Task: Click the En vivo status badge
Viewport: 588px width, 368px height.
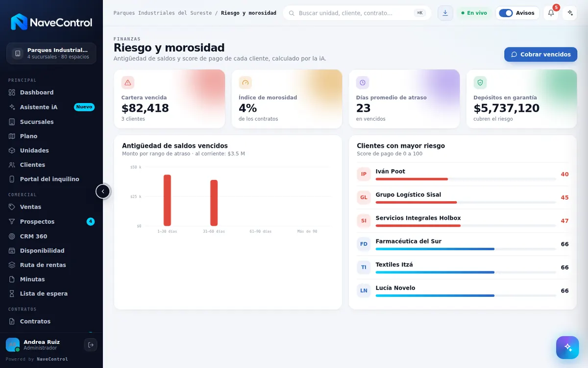Action: tap(474, 13)
